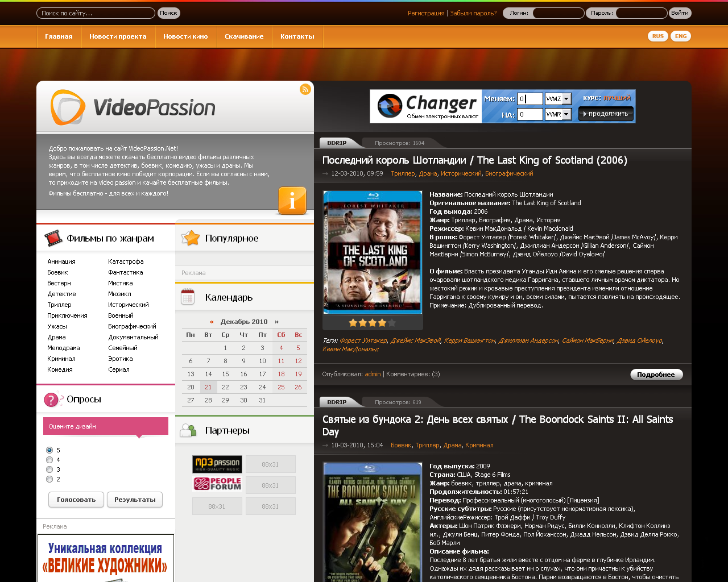Open the Новости кино menu item
Screen dimensions: 728x582
[185, 36]
